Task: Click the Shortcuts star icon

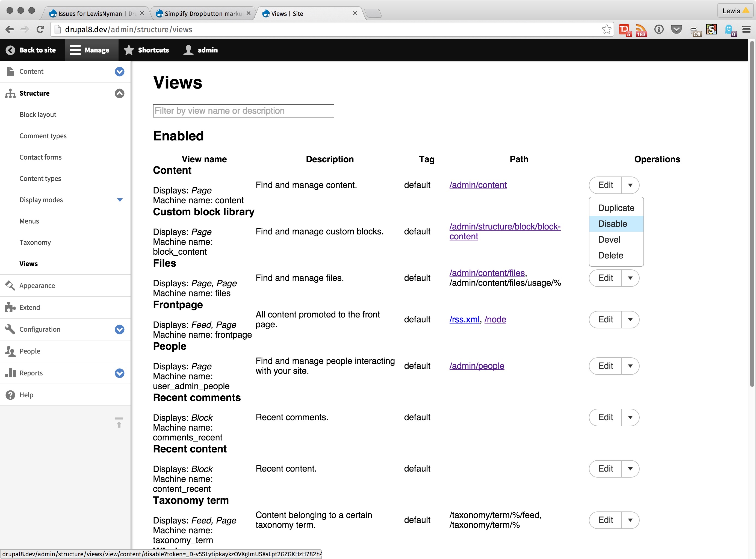Action: click(x=129, y=50)
